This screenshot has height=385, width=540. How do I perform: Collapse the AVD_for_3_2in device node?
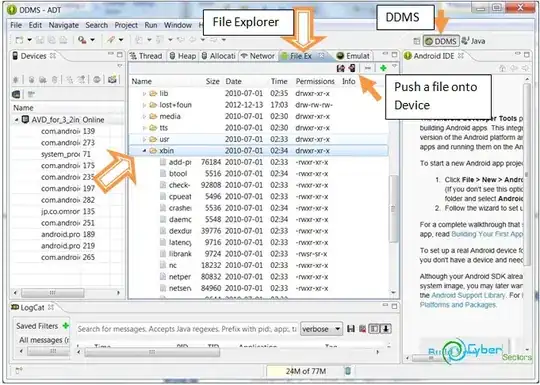pos(16,120)
